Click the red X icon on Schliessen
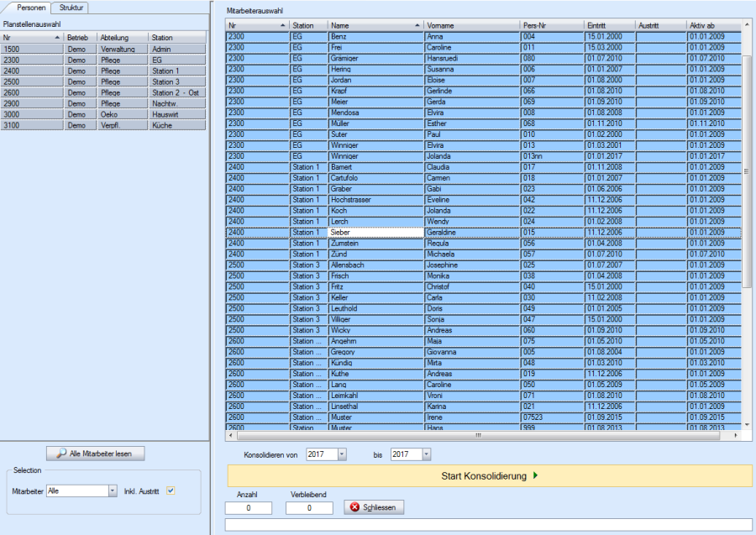 tap(354, 507)
